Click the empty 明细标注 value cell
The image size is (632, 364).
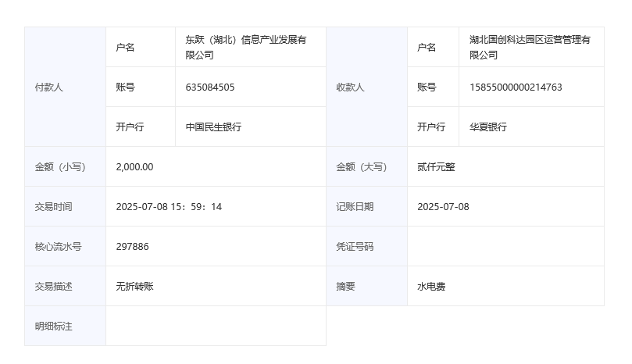click(216, 326)
